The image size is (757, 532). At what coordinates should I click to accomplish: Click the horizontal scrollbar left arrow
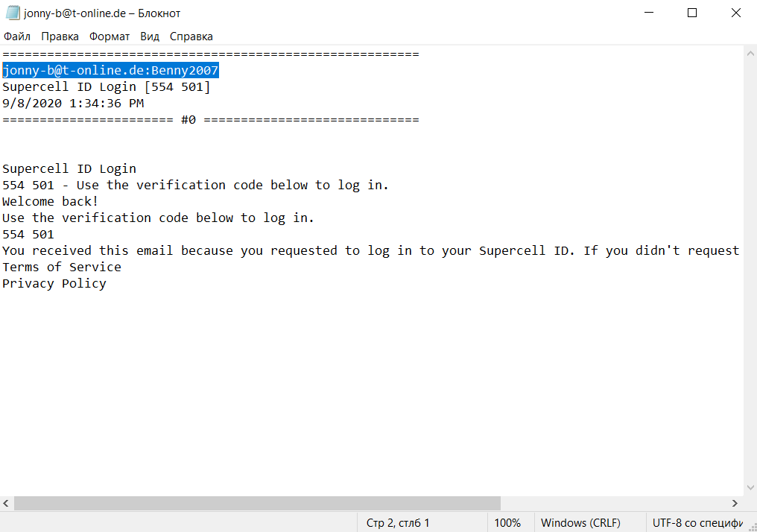pyautogui.click(x=6, y=504)
